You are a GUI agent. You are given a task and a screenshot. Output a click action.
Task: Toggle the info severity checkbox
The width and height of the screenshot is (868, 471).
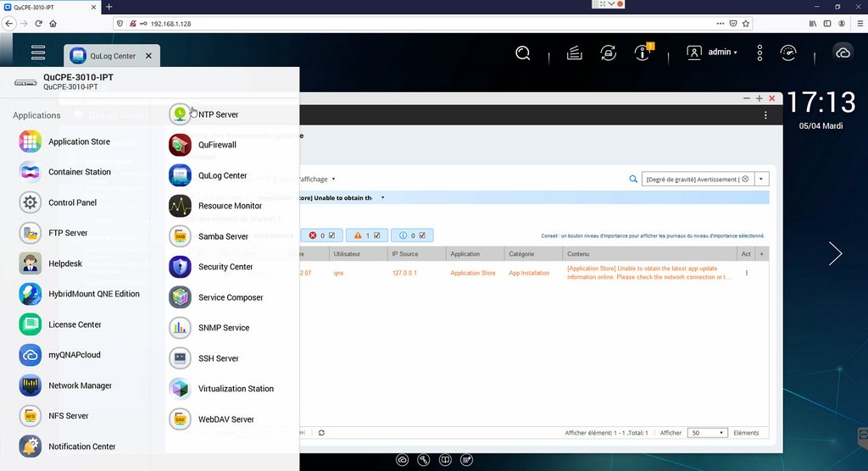tap(422, 235)
